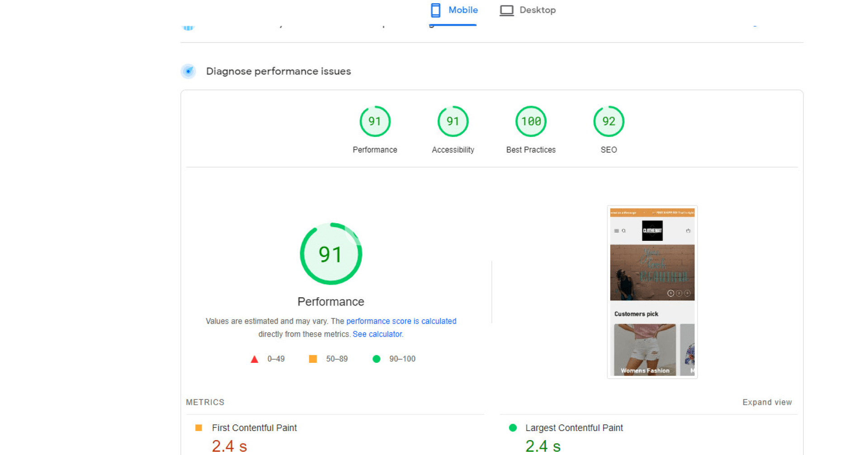868x455 pixels.
Task: Click the large Performance 91 gauge
Action: coord(331,254)
